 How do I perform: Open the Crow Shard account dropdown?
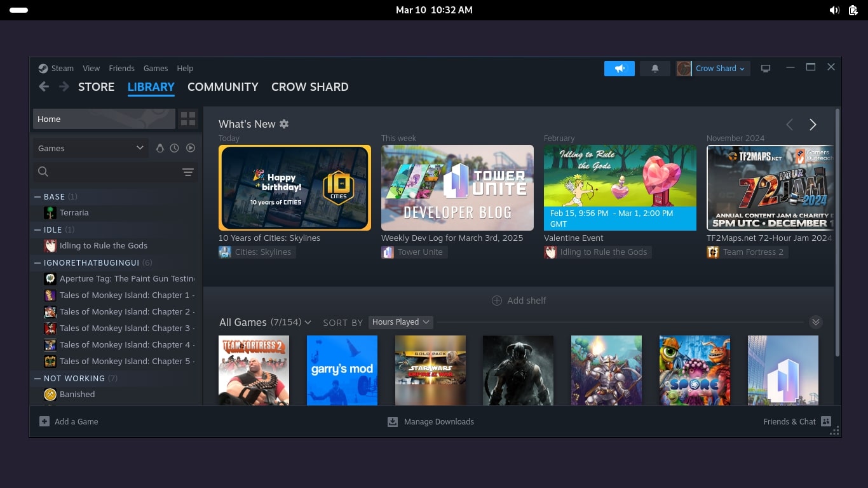721,69
